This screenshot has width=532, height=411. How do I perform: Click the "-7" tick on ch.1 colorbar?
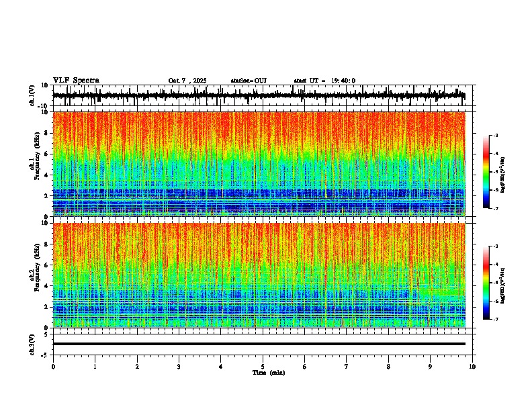(496, 208)
